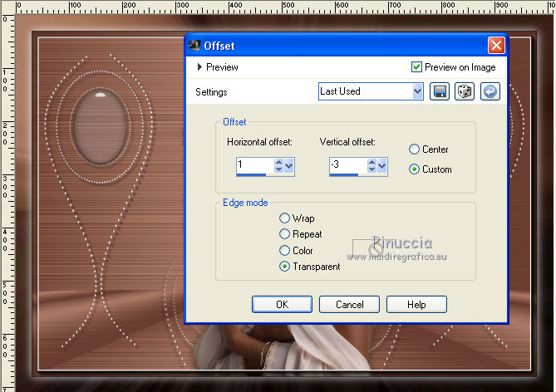Open the Vertical offset slider dropdown arrow

pos(382,165)
